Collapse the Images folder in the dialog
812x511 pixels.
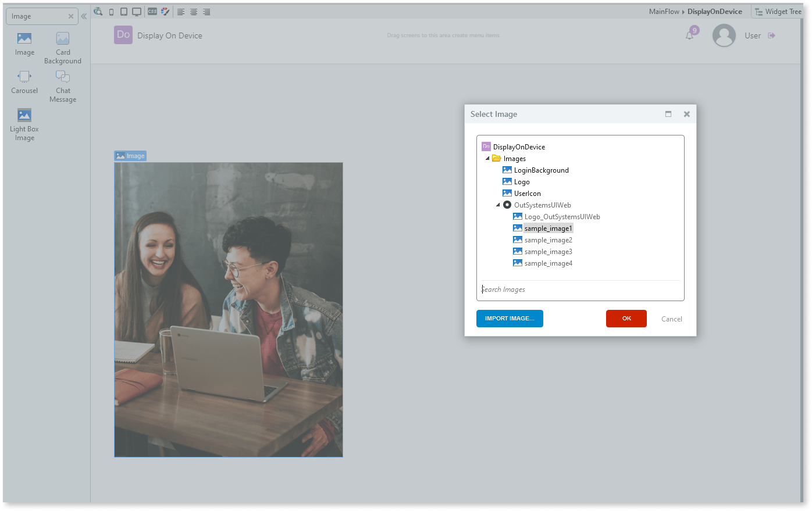click(487, 158)
